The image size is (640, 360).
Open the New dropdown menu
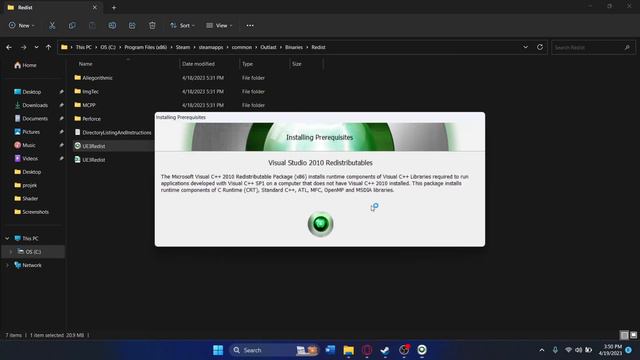(x=22, y=25)
